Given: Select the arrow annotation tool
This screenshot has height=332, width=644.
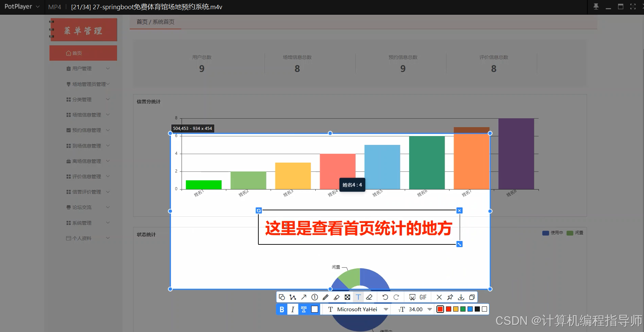Looking at the screenshot, I should coord(304,297).
